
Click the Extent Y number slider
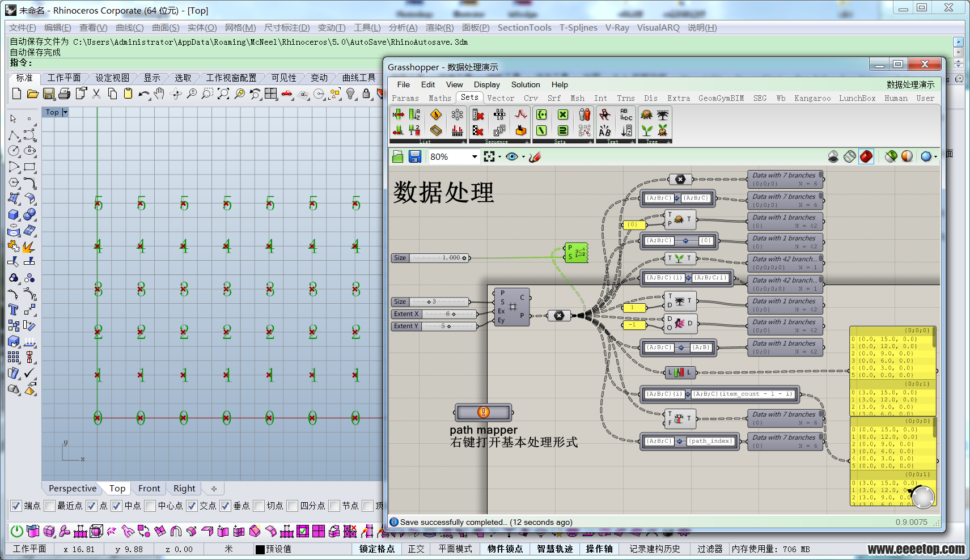(434, 326)
